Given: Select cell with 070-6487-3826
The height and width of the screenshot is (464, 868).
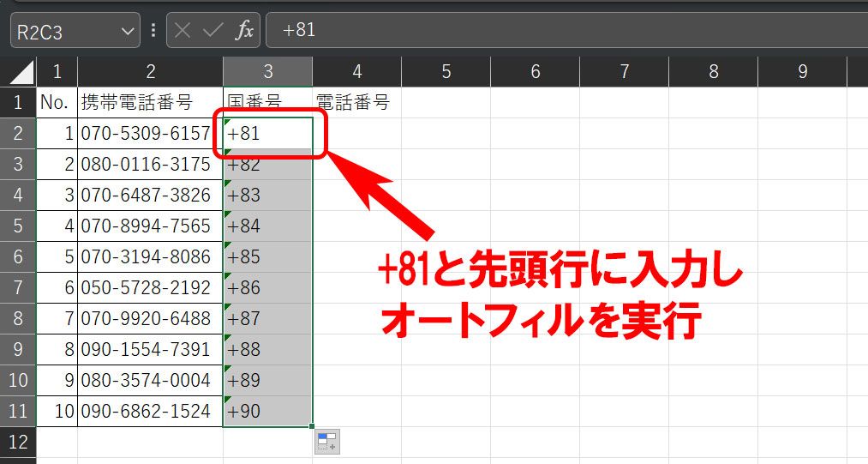Looking at the screenshot, I should coord(151,196).
